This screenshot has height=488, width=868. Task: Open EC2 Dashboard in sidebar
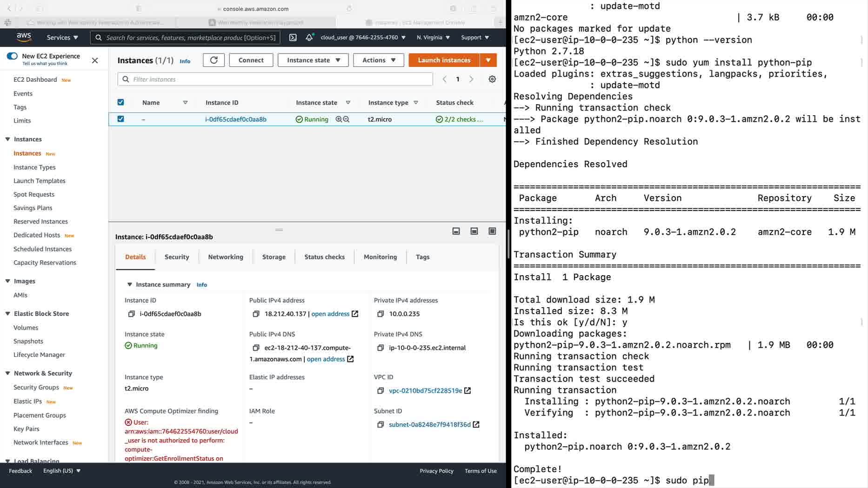pyautogui.click(x=35, y=79)
